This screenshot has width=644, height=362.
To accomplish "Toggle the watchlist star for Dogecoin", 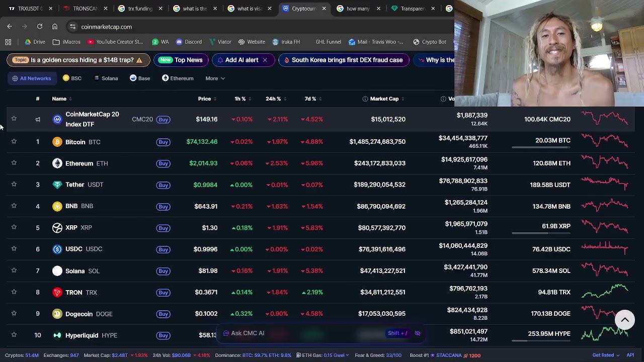I will tap(14, 313).
